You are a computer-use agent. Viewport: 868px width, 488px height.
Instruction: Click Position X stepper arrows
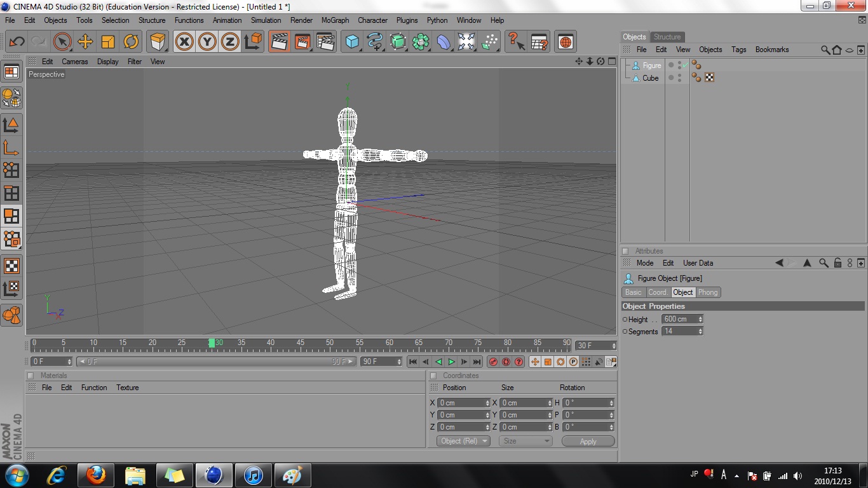coord(487,403)
